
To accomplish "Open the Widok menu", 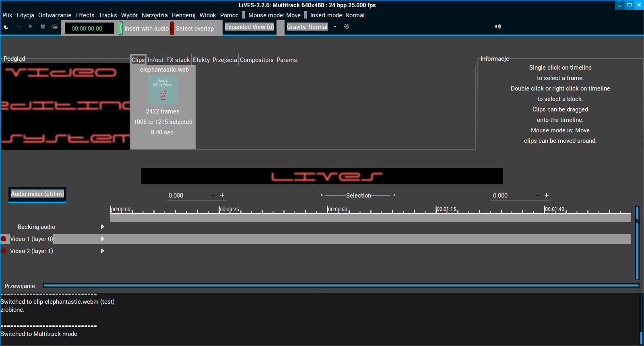I will coord(208,15).
